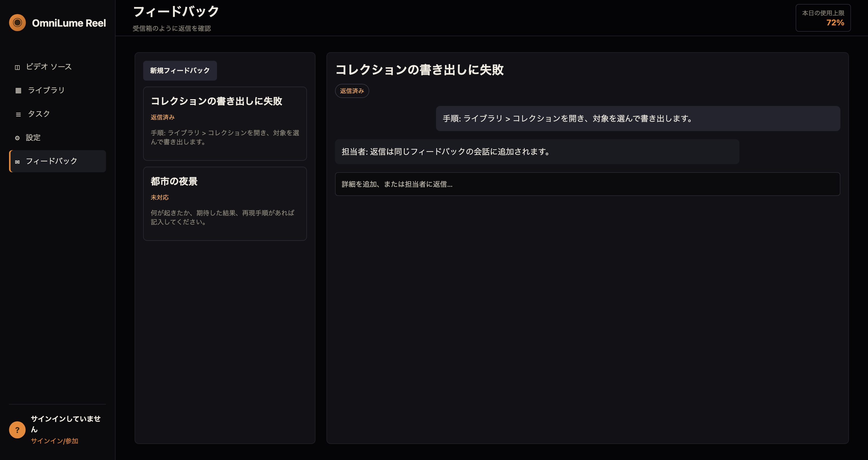This screenshot has width=868, height=460.
Task: Open 設定 from the sidebar
Action: (x=58, y=138)
